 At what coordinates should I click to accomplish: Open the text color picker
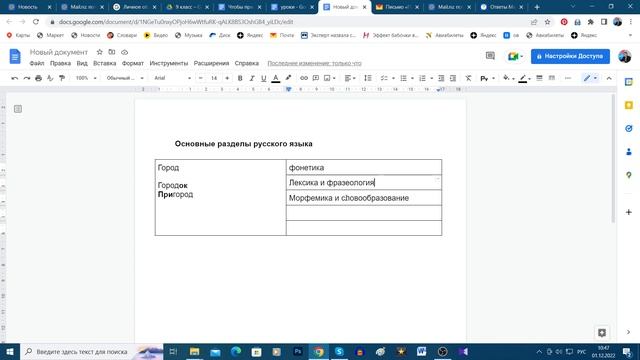tap(276, 78)
